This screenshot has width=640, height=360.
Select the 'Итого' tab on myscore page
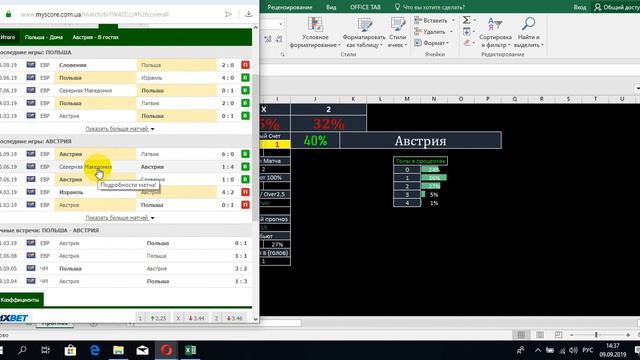point(8,37)
